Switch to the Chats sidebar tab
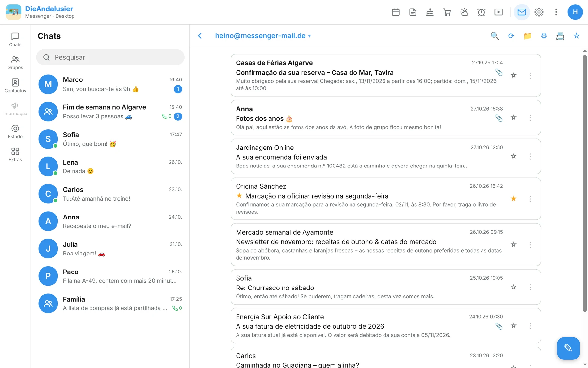The width and height of the screenshot is (588, 368). point(15,40)
